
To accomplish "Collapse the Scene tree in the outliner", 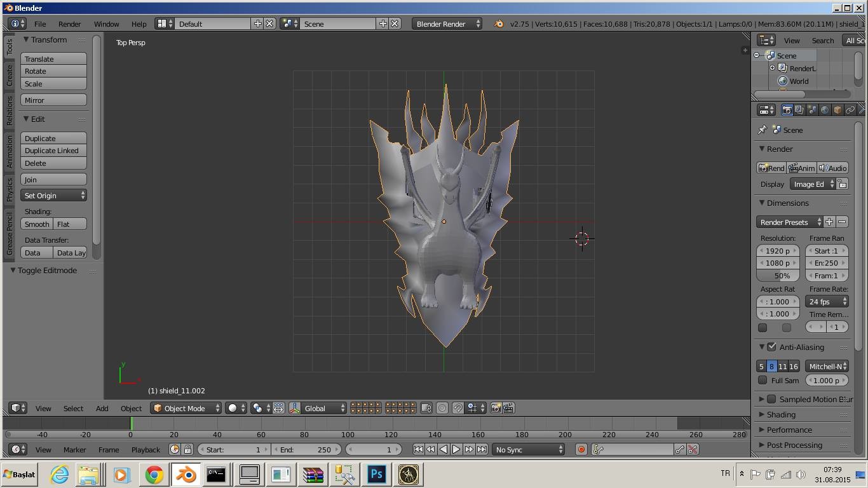I will click(757, 55).
